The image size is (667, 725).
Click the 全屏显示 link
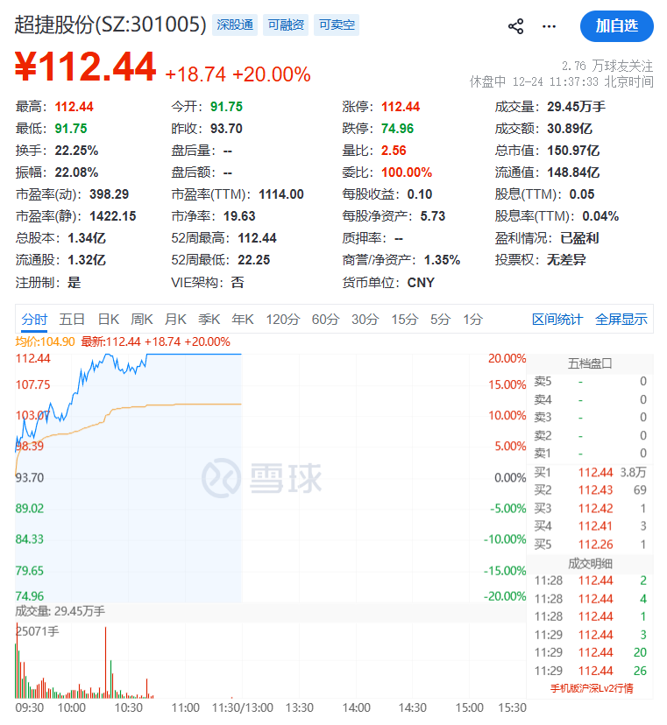click(x=621, y=319)
